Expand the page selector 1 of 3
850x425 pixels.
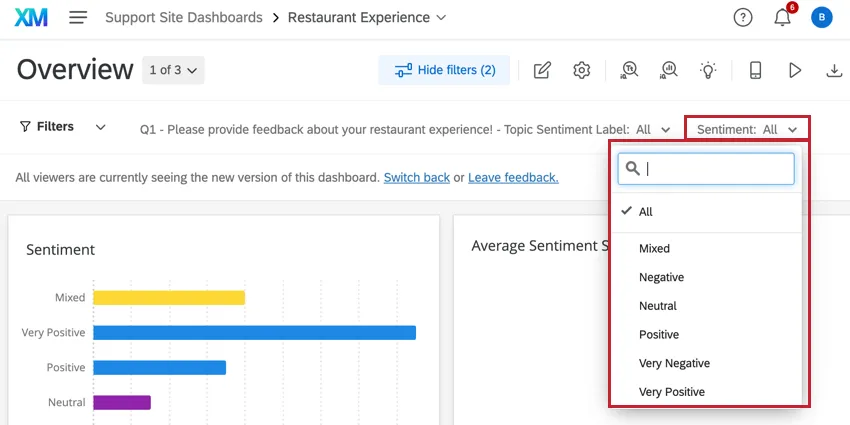pos(174,70)
